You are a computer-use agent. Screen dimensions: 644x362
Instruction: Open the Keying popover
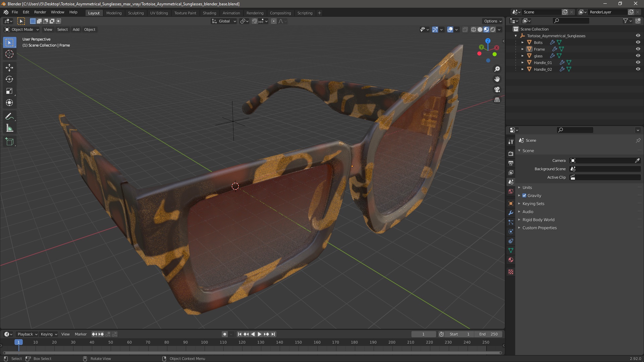(x=49, y=334)
